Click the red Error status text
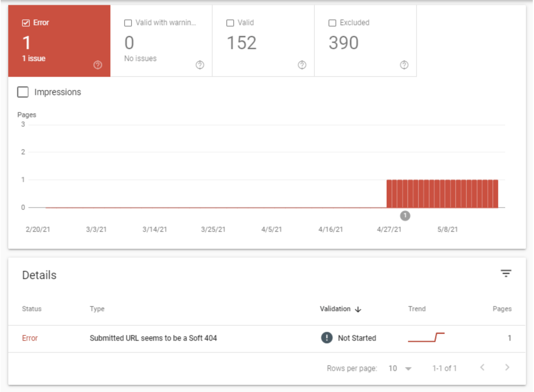 pyautogui.click(x=30, y=338)
